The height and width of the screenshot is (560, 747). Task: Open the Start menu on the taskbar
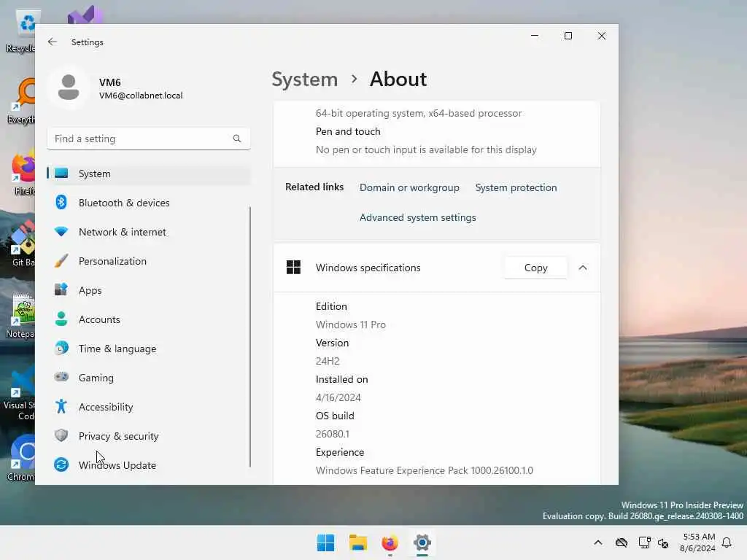click(326, 542)
